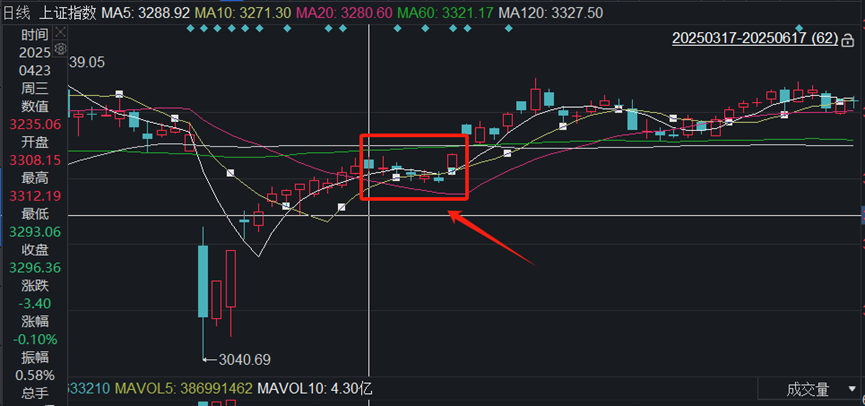Screen dimensions: 865x406
Task: Click the 开盘 value 3308.15
Action: [x=35, y=161]
